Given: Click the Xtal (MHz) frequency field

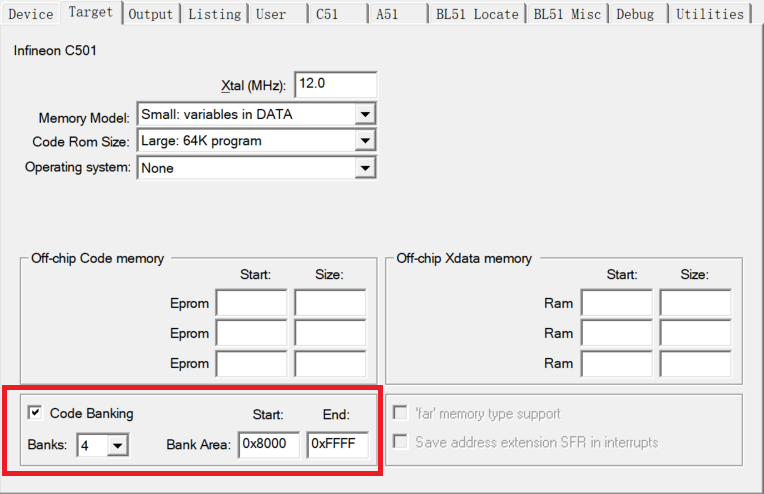Looking at the screenshot, I should click(x=335, y=85).
